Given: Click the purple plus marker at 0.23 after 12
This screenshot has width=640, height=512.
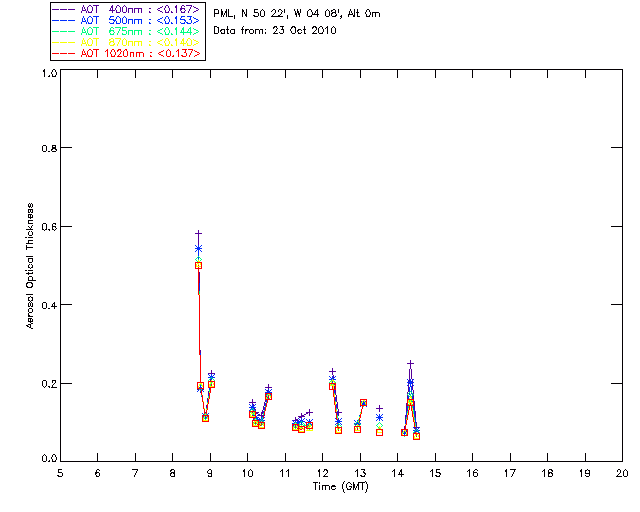Looking at the screenshot, I should [332, 372].
